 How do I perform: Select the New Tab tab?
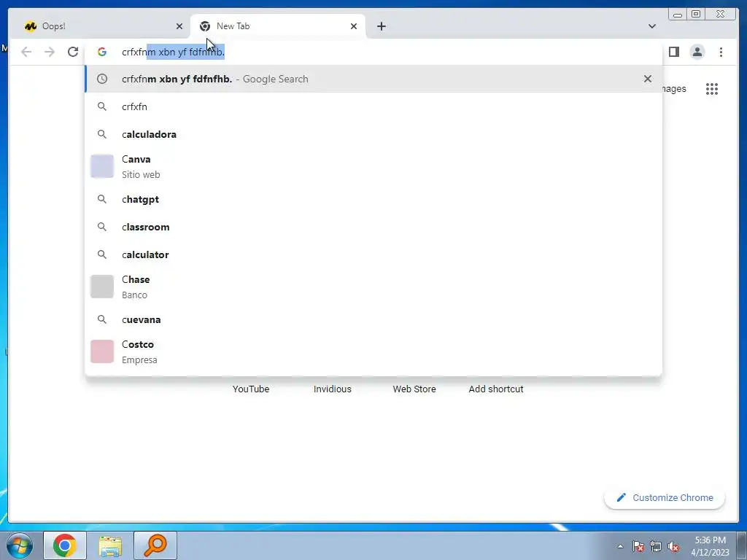(278, 26)
